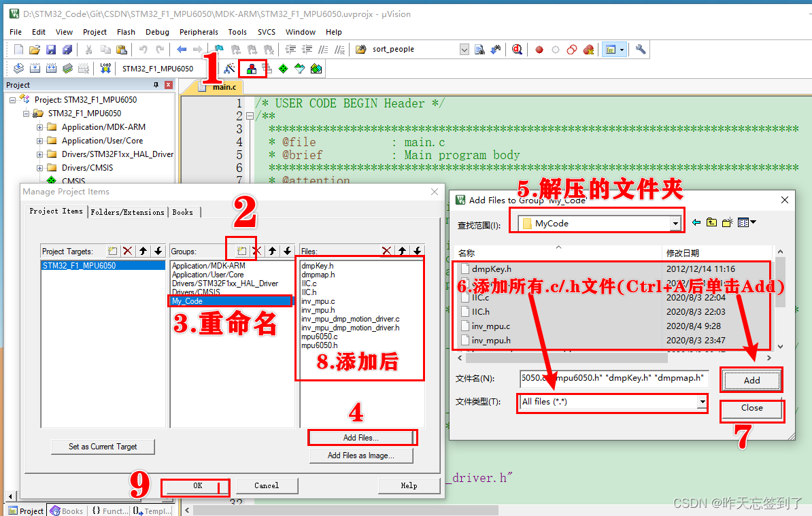Open the file type dropdown showing All files
This screenshot has width=812, height=516.
[x=703, y=402]
